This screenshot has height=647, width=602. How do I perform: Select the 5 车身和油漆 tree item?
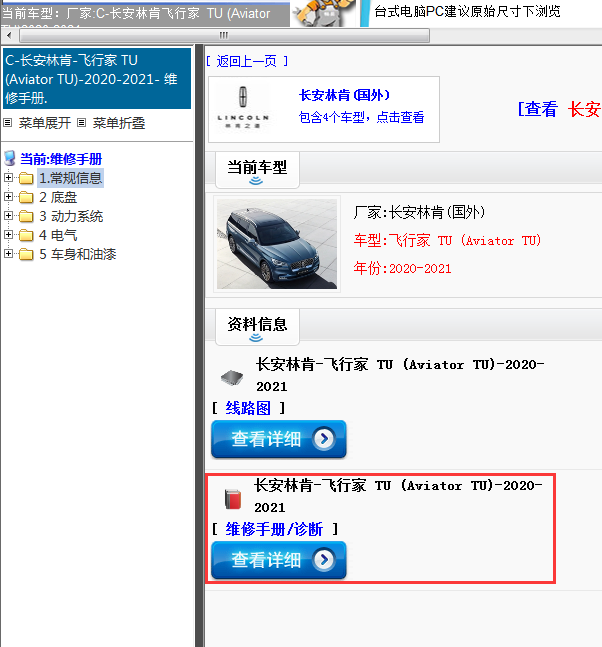point(78,254)
